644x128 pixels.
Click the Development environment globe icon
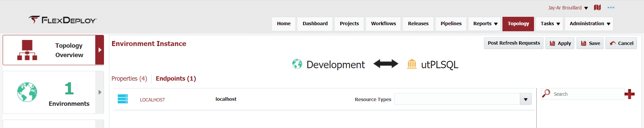pyautogui.click(x=297, y=64)
